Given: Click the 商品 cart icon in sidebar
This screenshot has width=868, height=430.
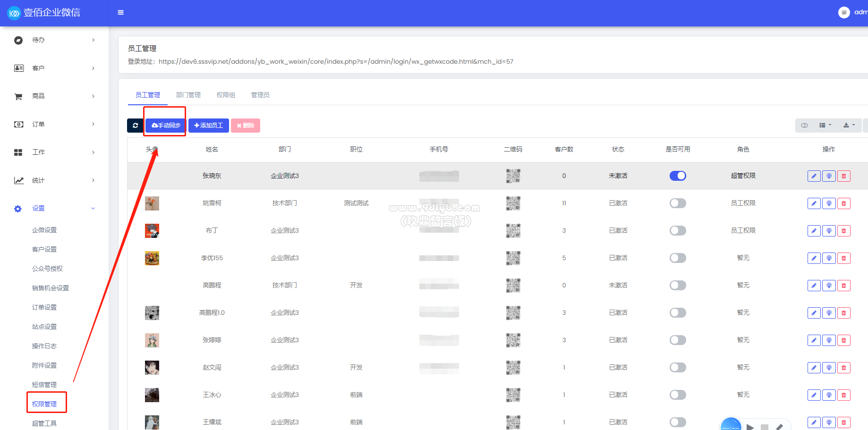Looking at the screenshot, I should tap(18, 96).
